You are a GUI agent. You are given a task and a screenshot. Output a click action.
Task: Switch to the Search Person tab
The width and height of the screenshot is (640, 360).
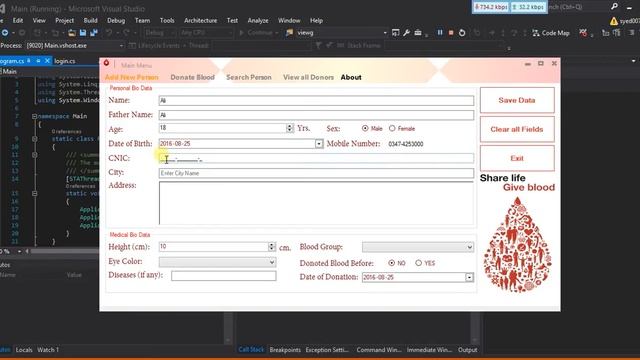(x=249, y=77)
